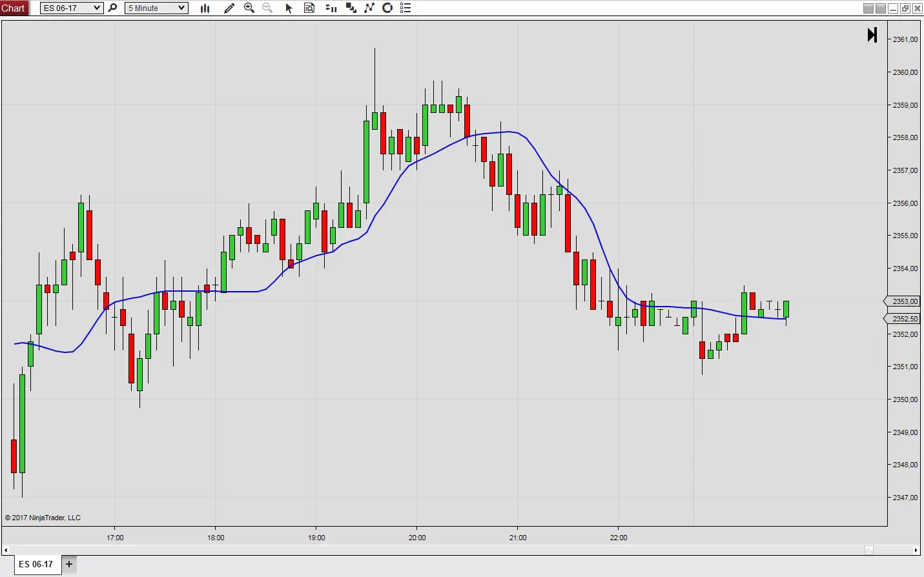Open the Indicators icon
Screen dimensions: 924x577
(x=369, y=8)
